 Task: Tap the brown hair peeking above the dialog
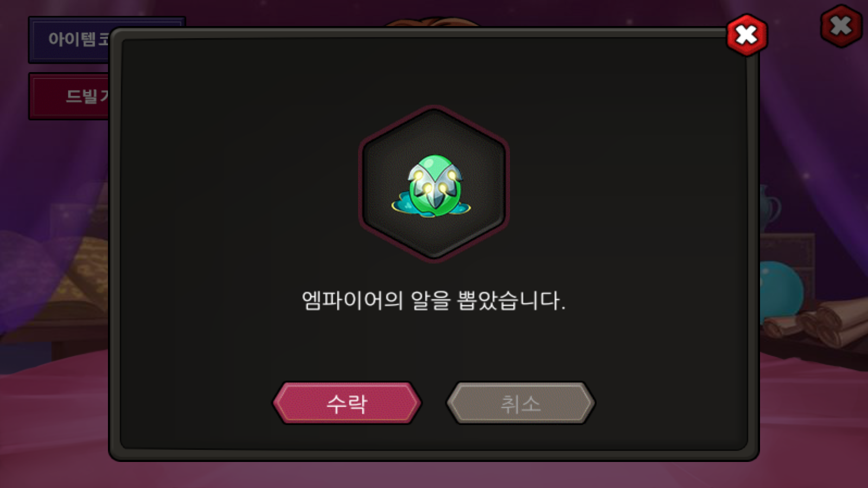pos(433,22)
